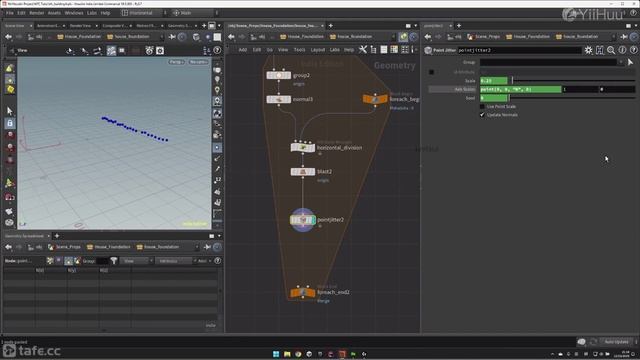Uncheck Update Normals checkbox
This screenshot has width=640, height=360.
click(482, 115)
